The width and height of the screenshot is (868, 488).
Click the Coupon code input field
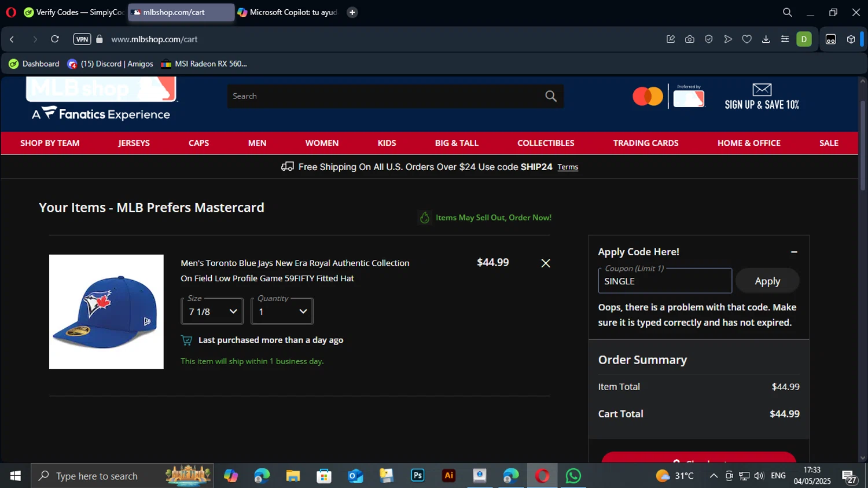click(x=665, y=281)
